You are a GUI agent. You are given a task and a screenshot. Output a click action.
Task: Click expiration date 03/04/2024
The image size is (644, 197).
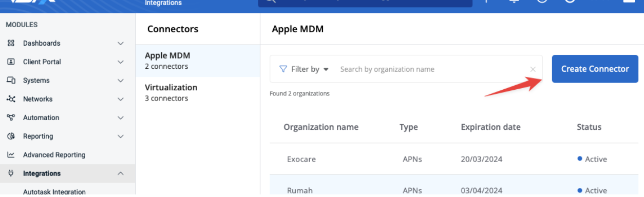[x=482, y=190]
